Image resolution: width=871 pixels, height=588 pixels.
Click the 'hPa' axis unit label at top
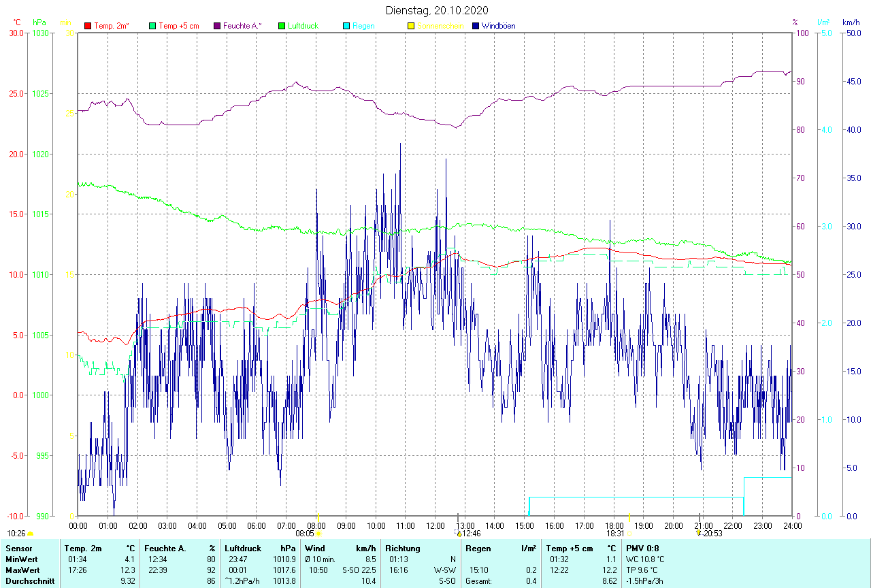[39, 22]
